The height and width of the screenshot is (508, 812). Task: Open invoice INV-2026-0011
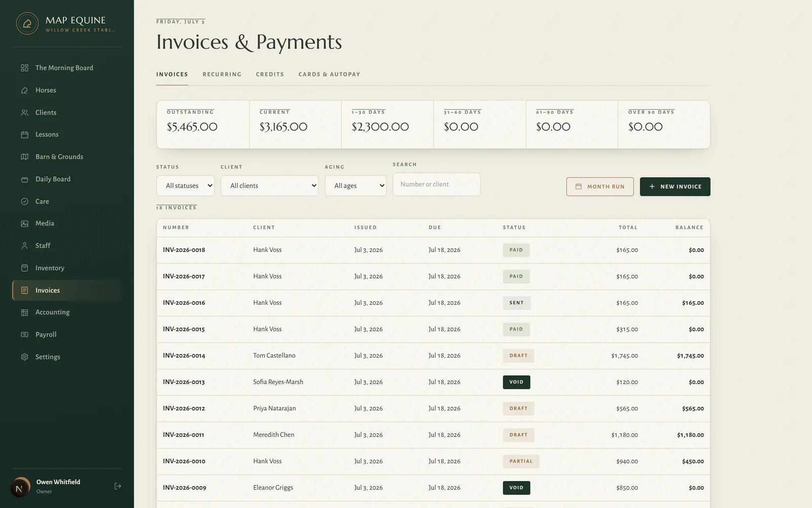point(433,435)
